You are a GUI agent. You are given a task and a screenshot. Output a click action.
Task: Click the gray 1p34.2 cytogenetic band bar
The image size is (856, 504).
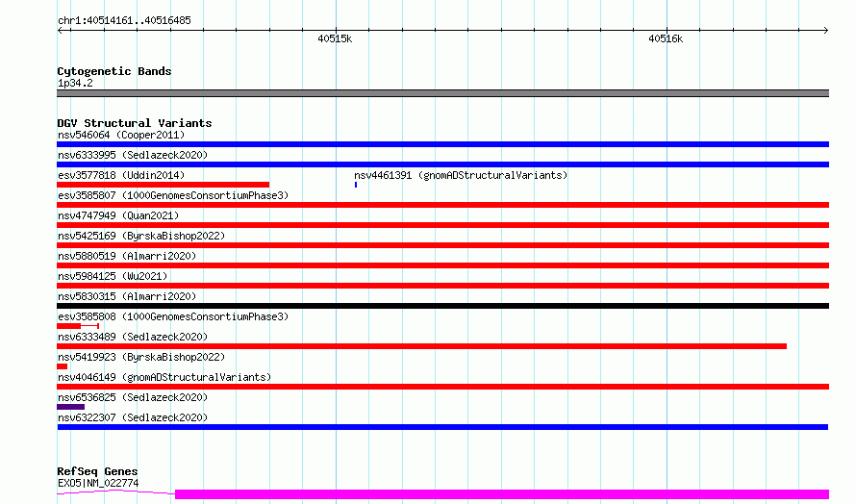coord(442,93)
